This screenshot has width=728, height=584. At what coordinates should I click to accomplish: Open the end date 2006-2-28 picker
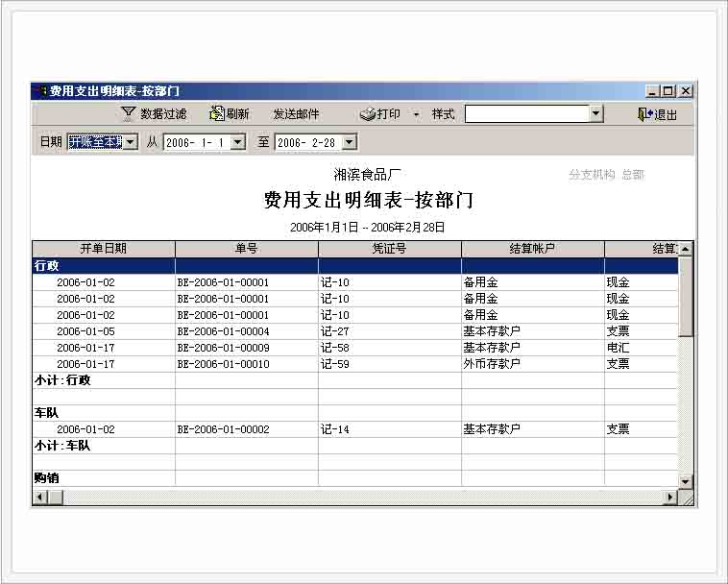pos(349,142)
